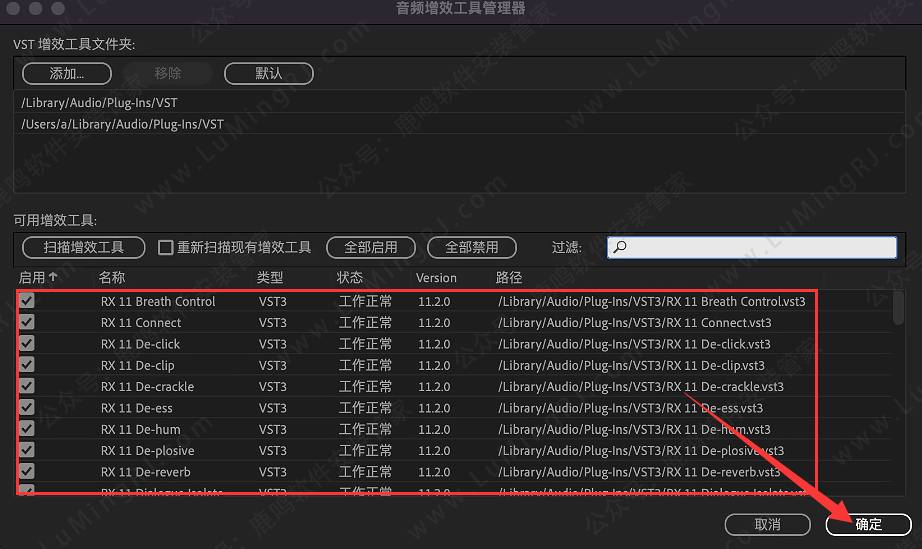Cancel dialog with 取消 button
The width and height of the screenshot is (922, 549).
pyautogui.click(x=767, y=524)
